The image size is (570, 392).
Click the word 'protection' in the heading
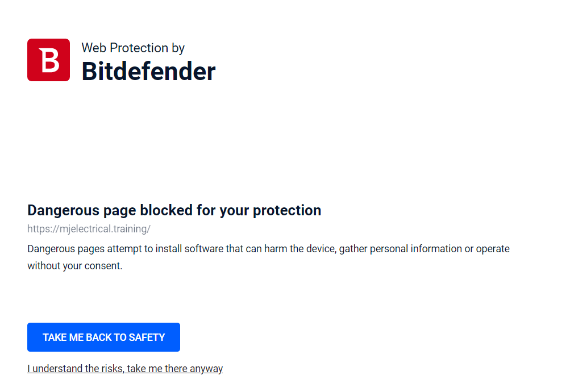pyautogui.click(x=287, y=210)
